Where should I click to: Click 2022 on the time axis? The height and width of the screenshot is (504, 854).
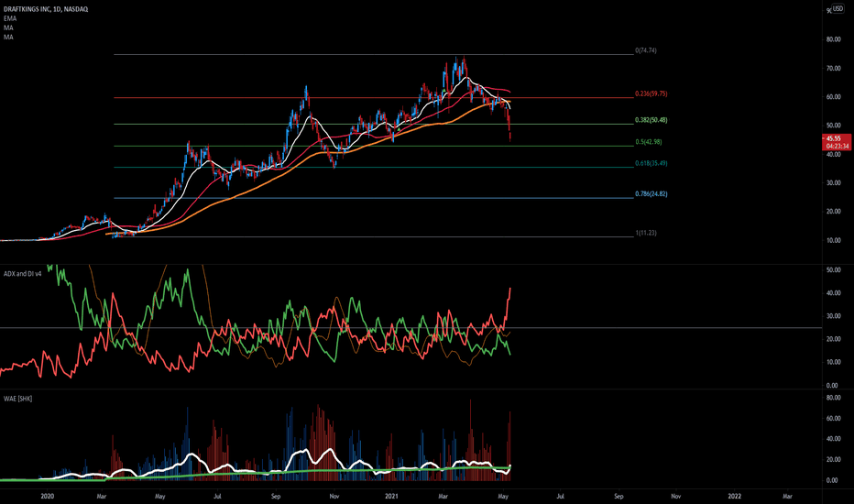[735, 497]
